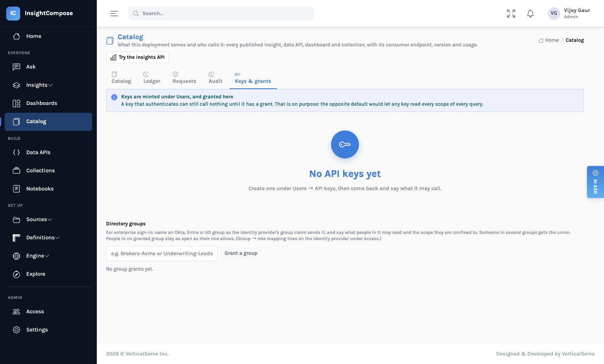Click the Catalog page title heading
This screenshot has height=364, width=604.
[x=130, y=37]
